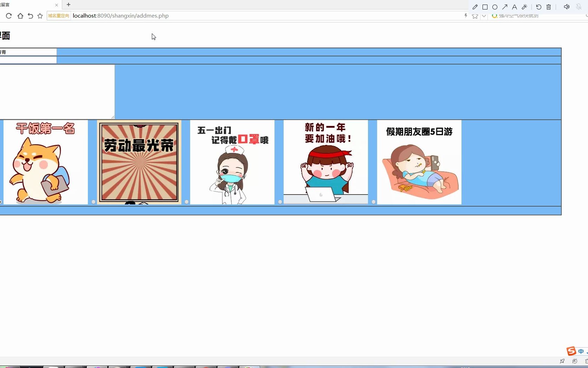Image resolution: width=588 pixels, height=368 pixels.
Task: Toggle the speaker sound icon
Action: pyautogui.click(x=566, y=7)
